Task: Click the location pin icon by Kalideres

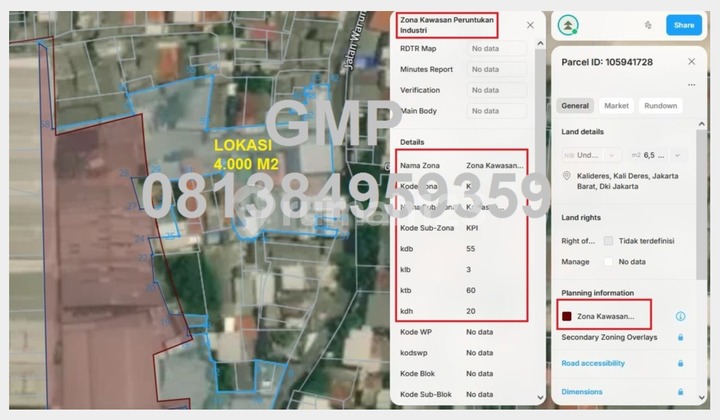Action: coord(567,176)
